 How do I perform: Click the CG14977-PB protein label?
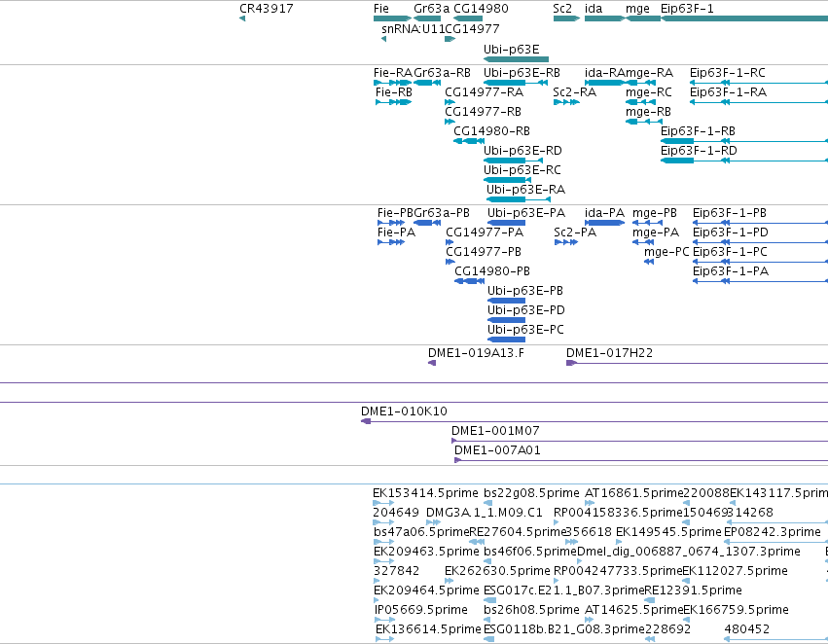click(x=484, y=252)
